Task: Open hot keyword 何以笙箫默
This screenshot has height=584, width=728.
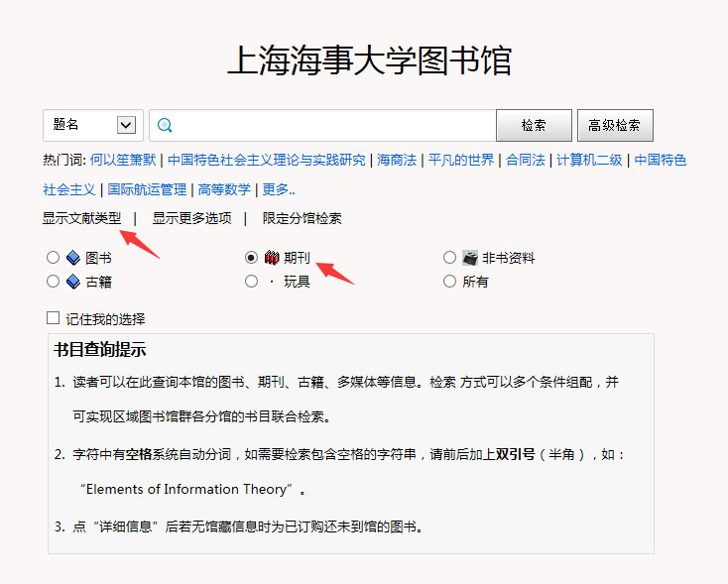Action: [x=123, y=161]
